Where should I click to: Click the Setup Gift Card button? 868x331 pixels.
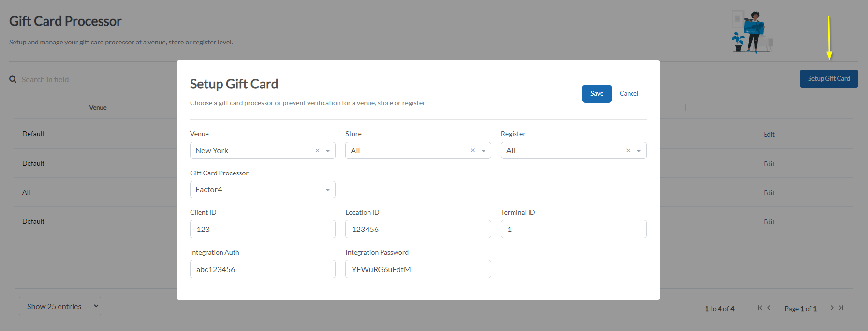click(828, 79)
